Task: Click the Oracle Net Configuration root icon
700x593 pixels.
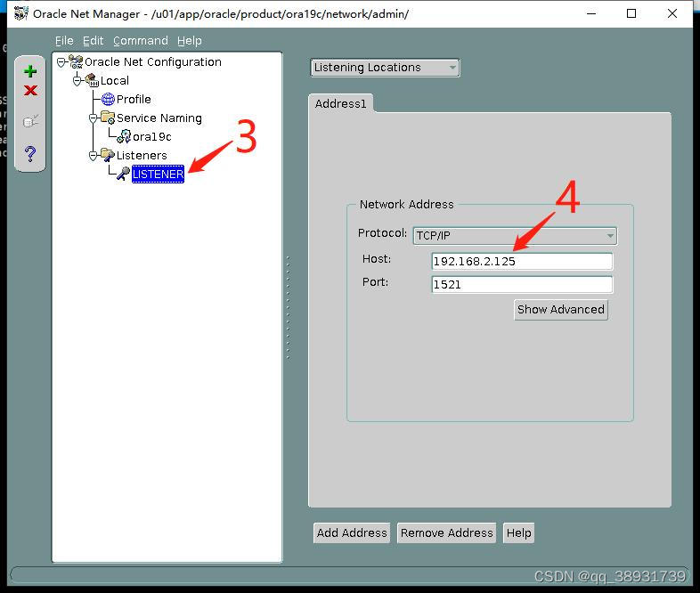Action: point(76,62)
